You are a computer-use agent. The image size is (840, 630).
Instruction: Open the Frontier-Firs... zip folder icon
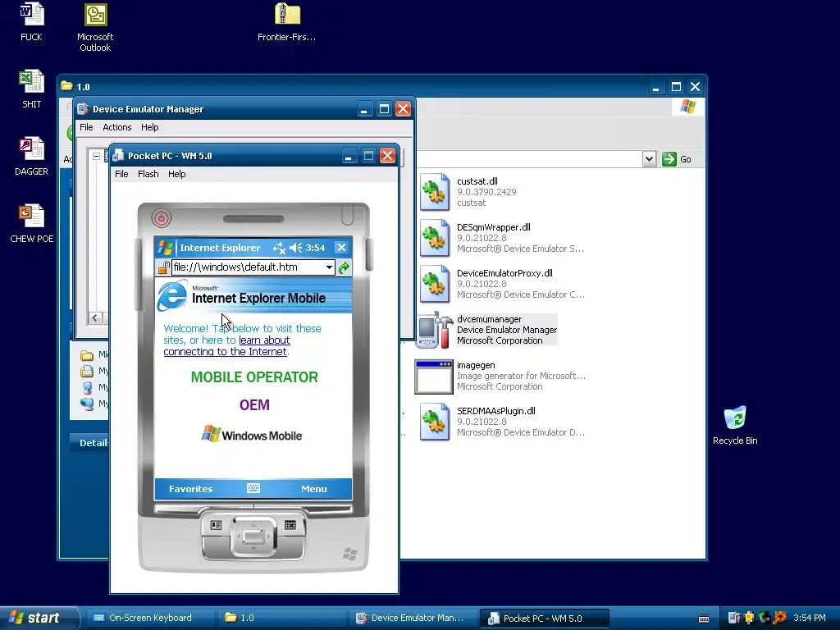tap(286, 23)
